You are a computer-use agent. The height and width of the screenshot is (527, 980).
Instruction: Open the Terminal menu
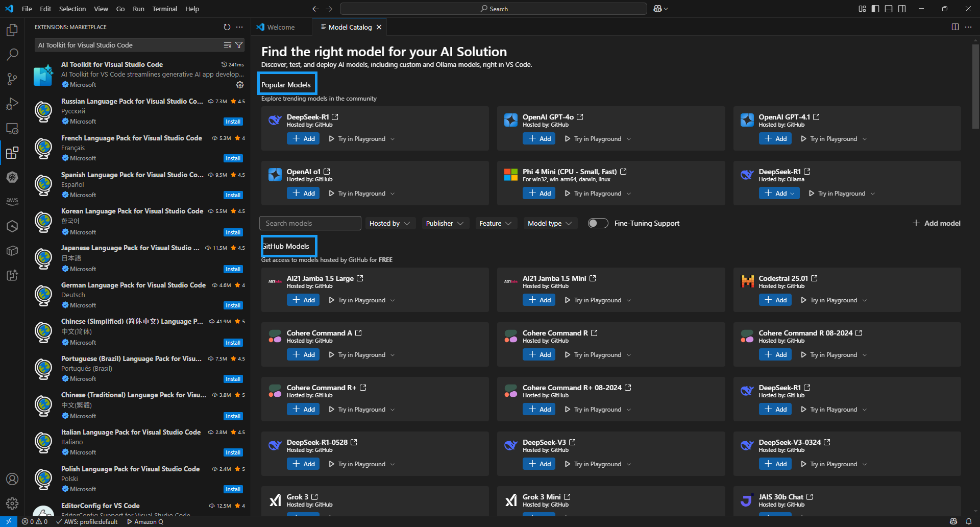tap(164, 9)
